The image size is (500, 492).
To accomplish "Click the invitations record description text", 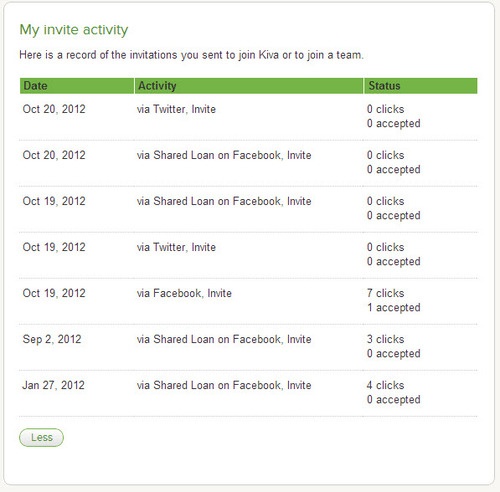I will click(191, 55).
